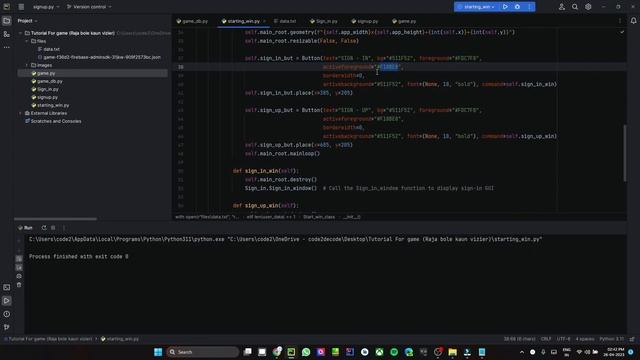This screenshot has width=640, height=360.
Task: Click the 4 spaces indent indicator
Action: click(584, 339)
